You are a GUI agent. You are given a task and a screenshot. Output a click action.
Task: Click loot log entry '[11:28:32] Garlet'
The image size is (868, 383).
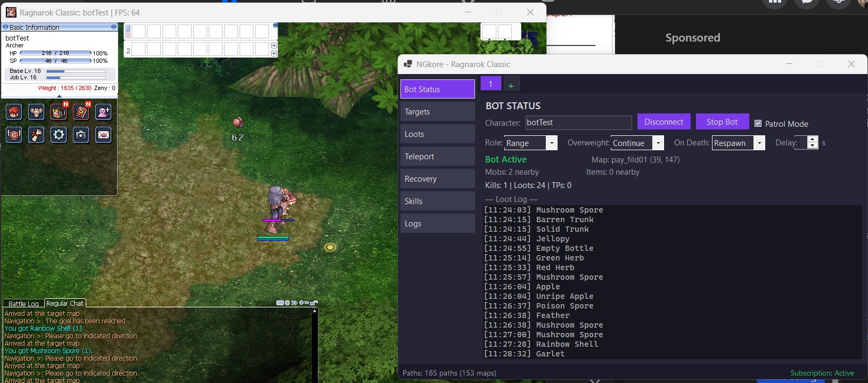coord(525,354)
